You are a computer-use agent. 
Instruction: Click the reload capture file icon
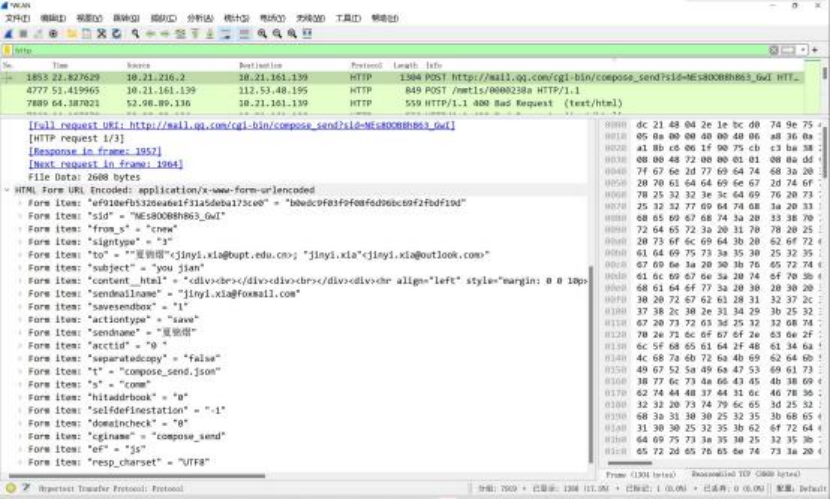pyautogui.click(x=117, y=33)
